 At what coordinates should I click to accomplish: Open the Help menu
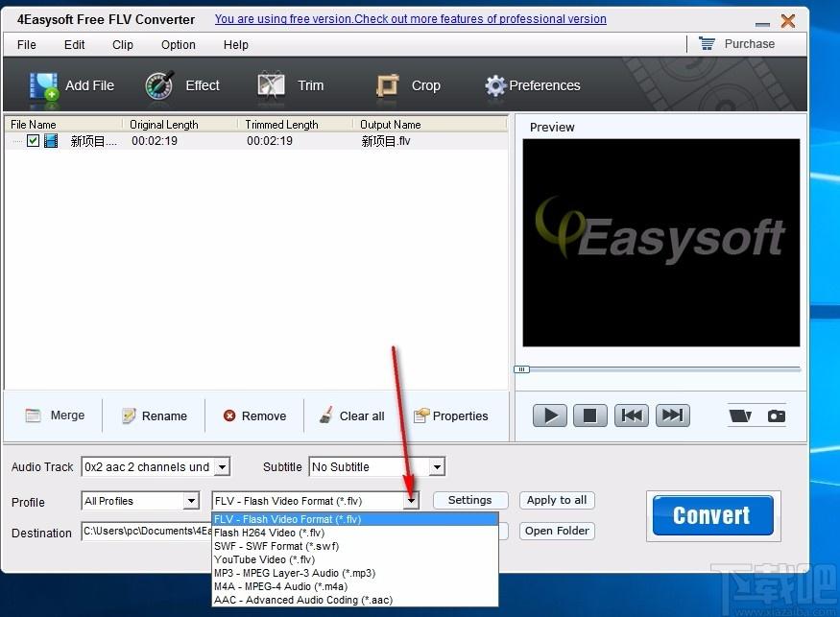pyautogui.click(x=236, y=44)
